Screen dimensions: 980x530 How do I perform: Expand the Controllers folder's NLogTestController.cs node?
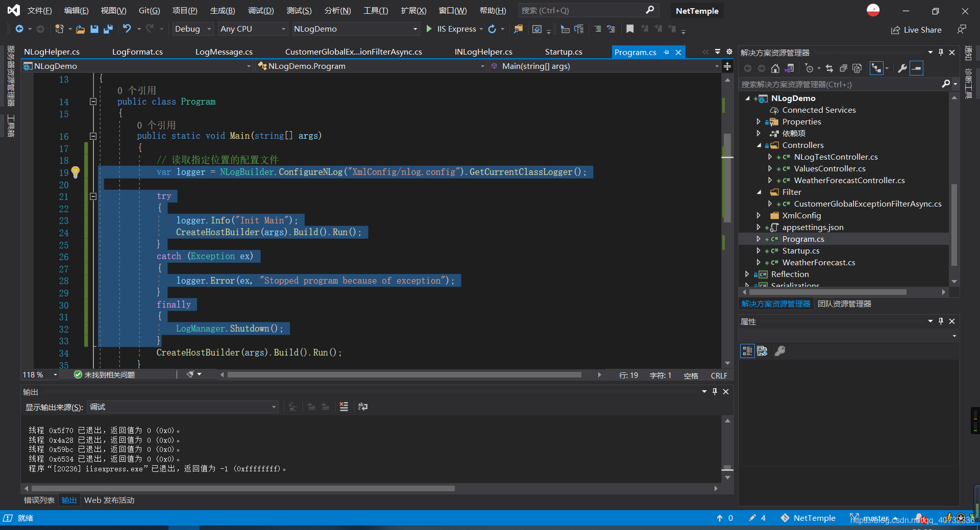(x=770, y=157)
